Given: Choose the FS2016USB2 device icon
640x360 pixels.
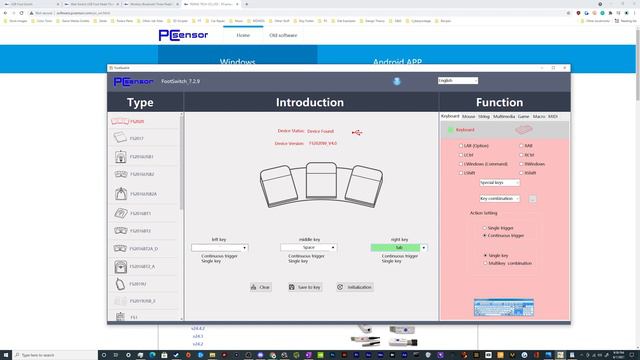Looking at the screenshot, I should [x=120, y=174].
